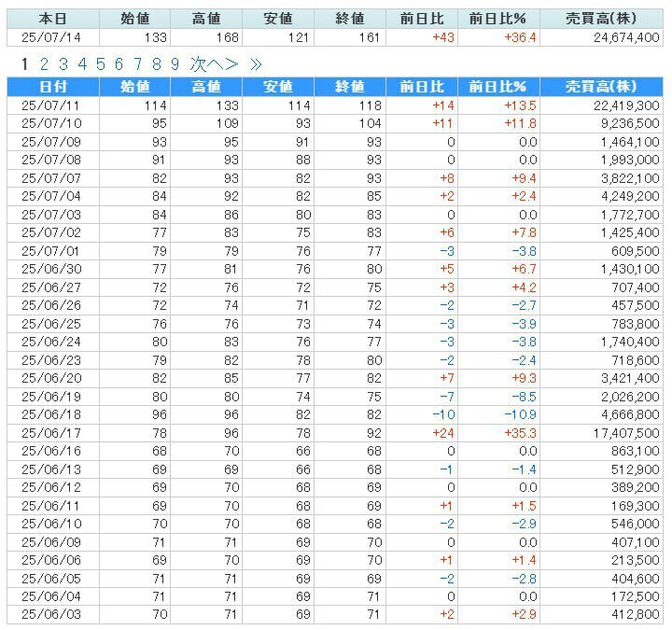Screen dimensions: 672x630
Task: Select the date 25/07/09 row
Action: (51, 142)
